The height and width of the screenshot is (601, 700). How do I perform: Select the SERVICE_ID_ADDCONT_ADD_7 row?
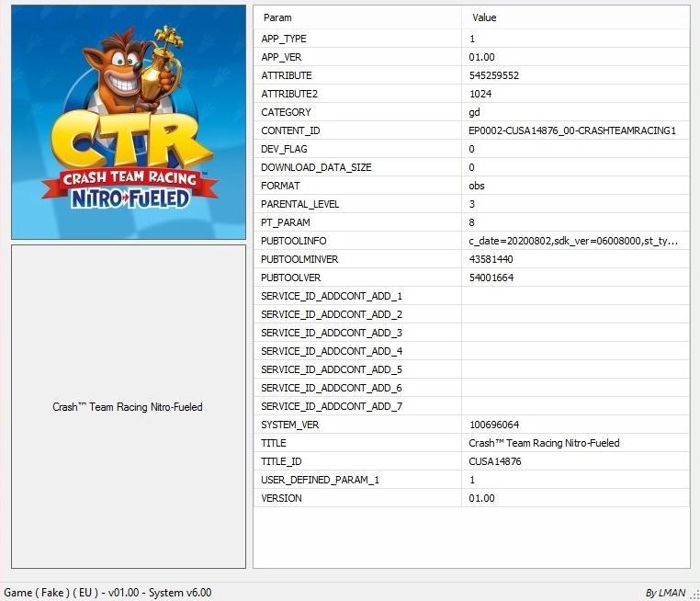point(332,406)
